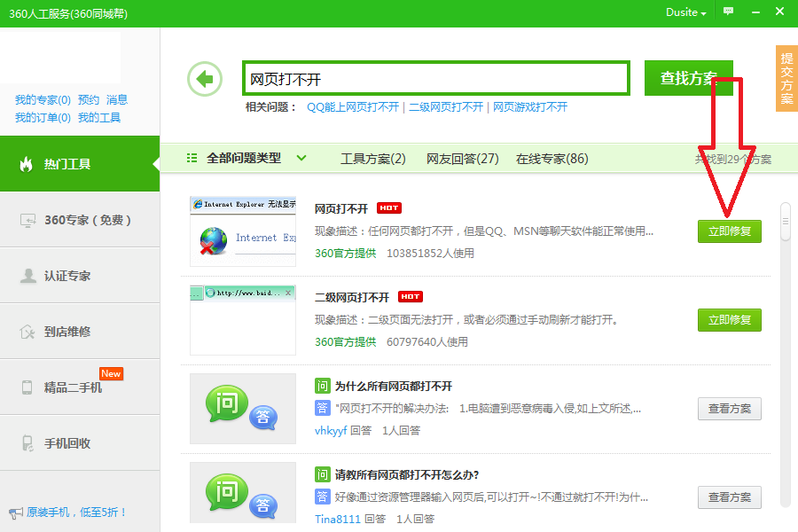The width and height of the screenshot is (798, 532).
Task: Click the blue 答 icon beside 好像通过资源管理器 answer
Action: coord(322,497)
